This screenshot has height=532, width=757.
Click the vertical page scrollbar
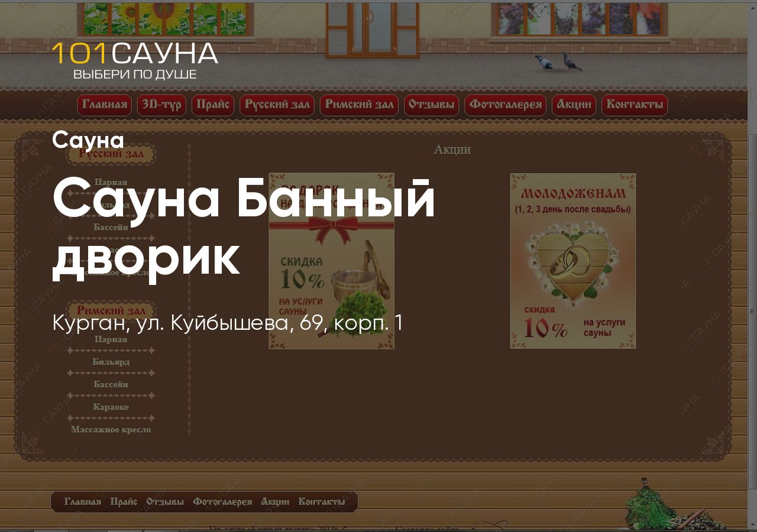(x=752, y=296)
